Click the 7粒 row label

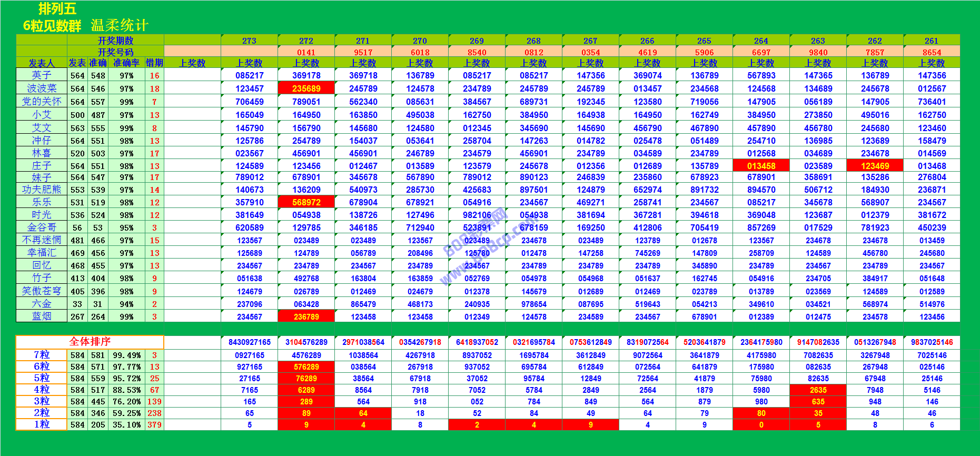pos(42,355)
